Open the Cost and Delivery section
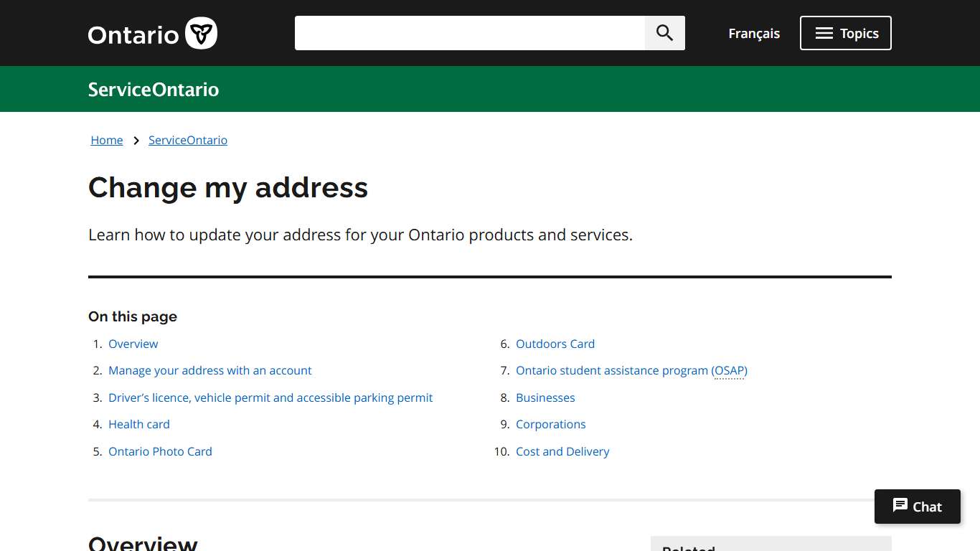The width and height of the screenshot is (980, 551). [x=562, y=451]
